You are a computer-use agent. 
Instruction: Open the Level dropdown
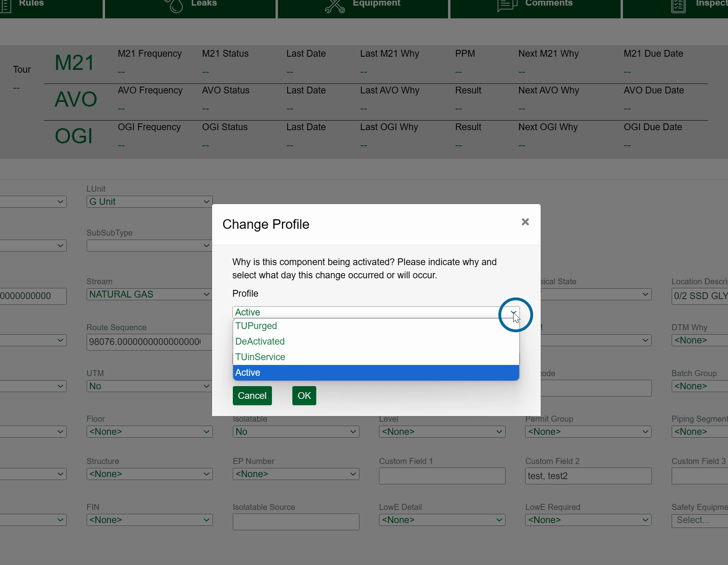pos(442,432)
